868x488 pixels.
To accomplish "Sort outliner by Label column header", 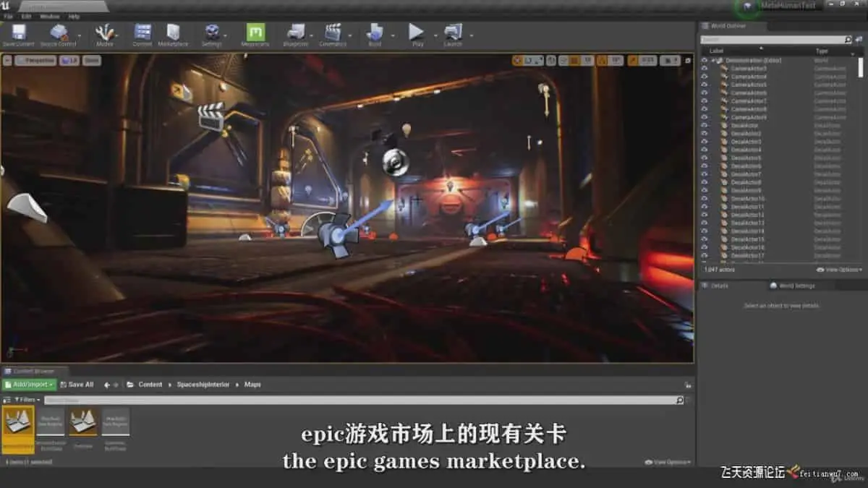I will [716, 51].
